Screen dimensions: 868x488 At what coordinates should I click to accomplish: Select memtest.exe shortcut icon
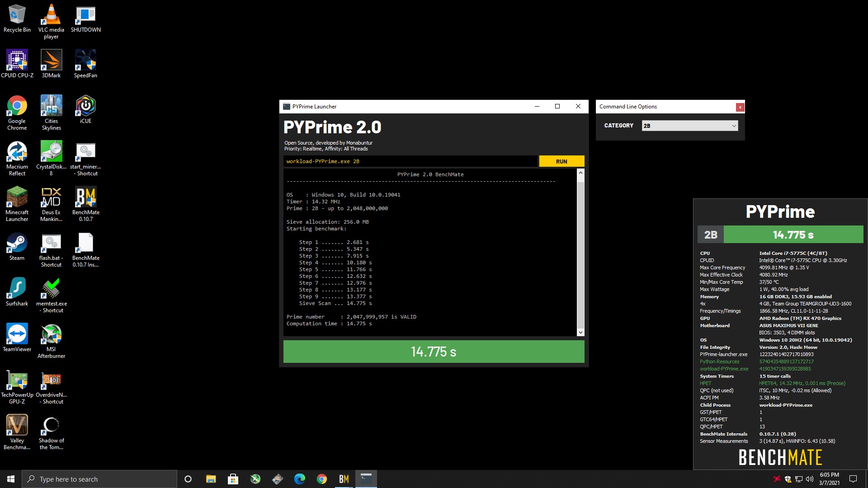pos(51,296)
